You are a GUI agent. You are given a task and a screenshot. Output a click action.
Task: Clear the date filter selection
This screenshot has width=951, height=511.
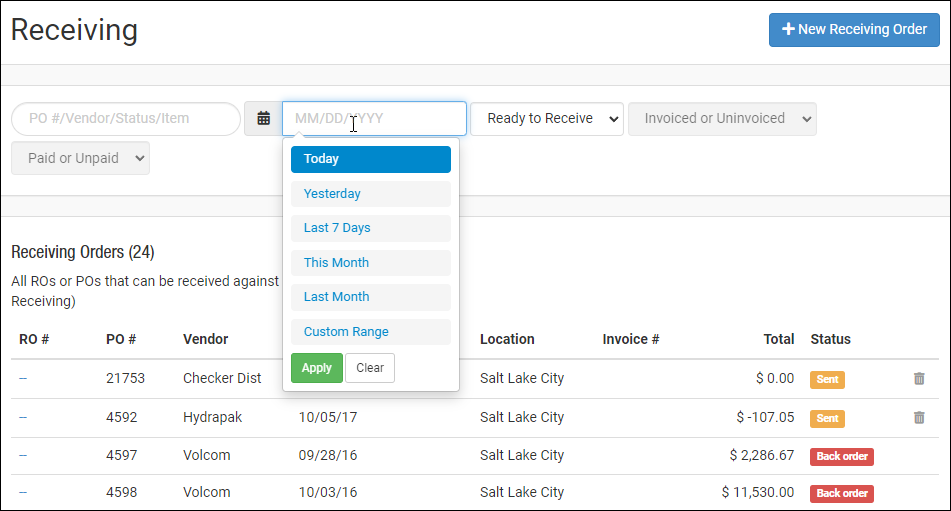click(x=370, y=368)
